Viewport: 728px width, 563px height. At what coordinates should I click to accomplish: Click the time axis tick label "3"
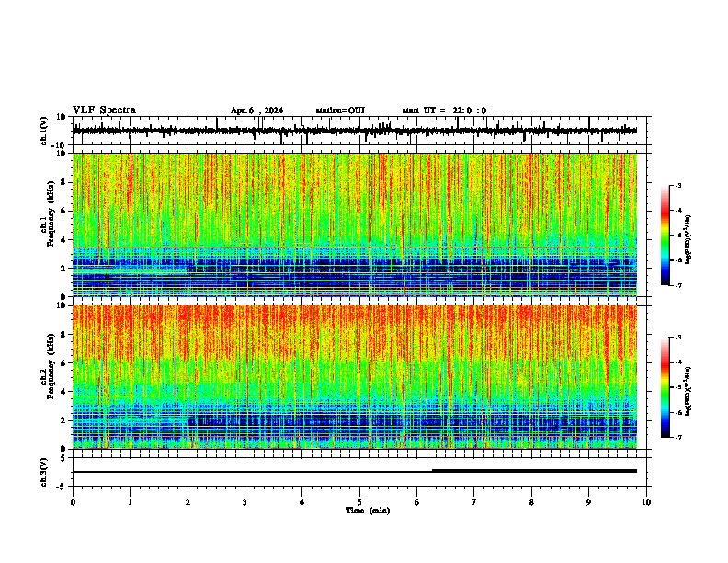coord(245,502)
